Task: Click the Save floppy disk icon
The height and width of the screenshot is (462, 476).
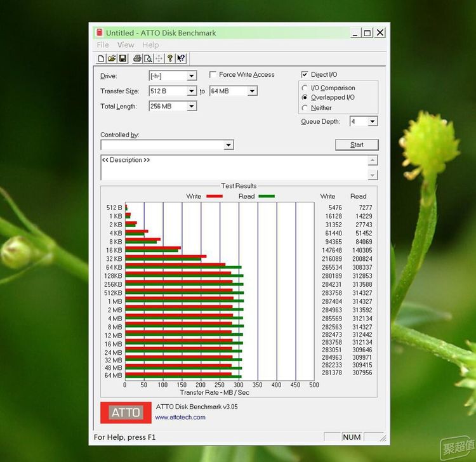Action: [x=122, y=58]
